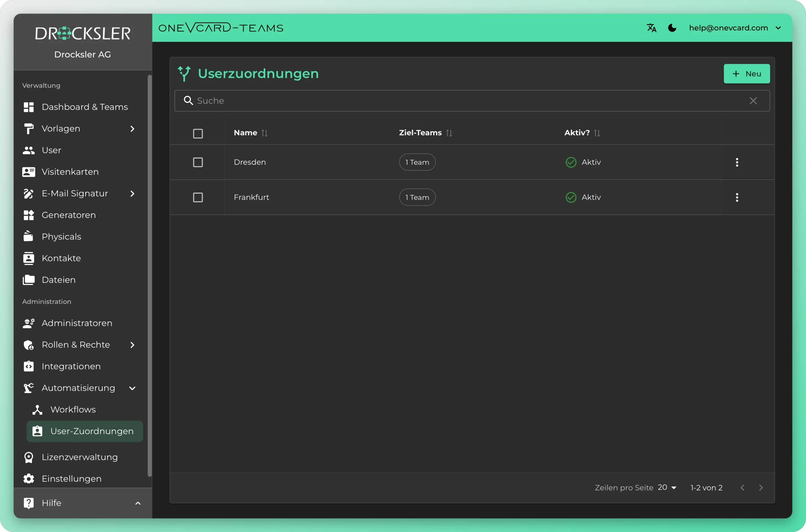Expand the Vorlagen submenu chevron
The image size is (806, 532).
132,129
